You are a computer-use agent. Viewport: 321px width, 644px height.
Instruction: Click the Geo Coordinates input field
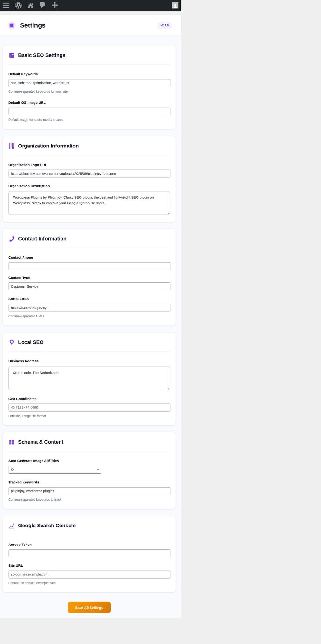pos(89,407)
